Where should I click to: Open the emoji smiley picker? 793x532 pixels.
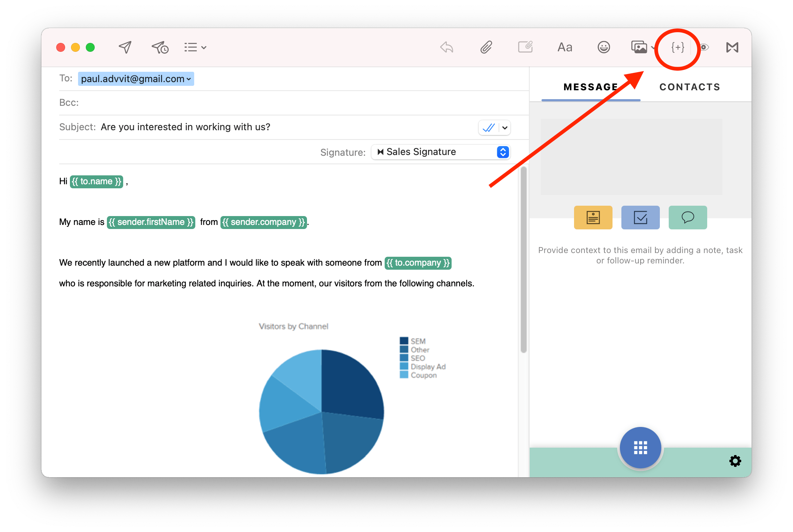603,47
